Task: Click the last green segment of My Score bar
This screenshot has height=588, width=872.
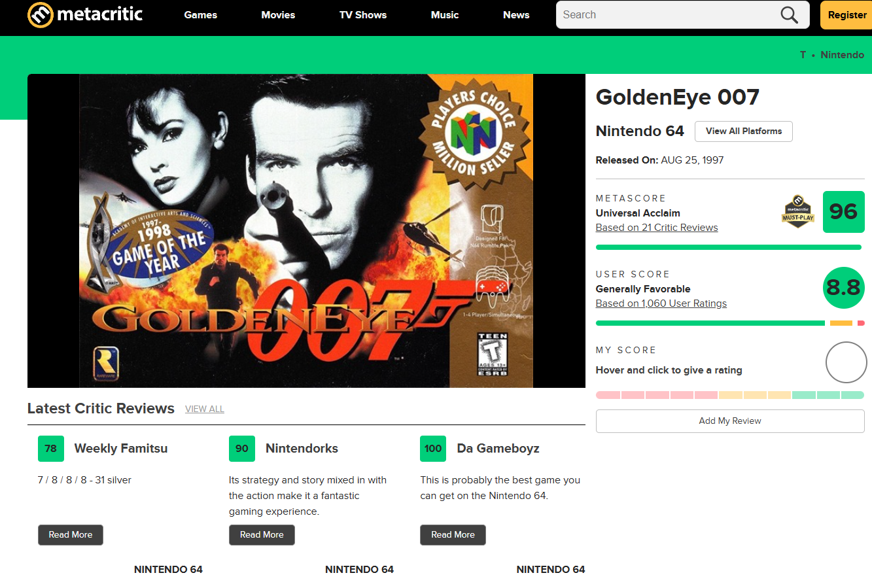Action: pos(852,395)
